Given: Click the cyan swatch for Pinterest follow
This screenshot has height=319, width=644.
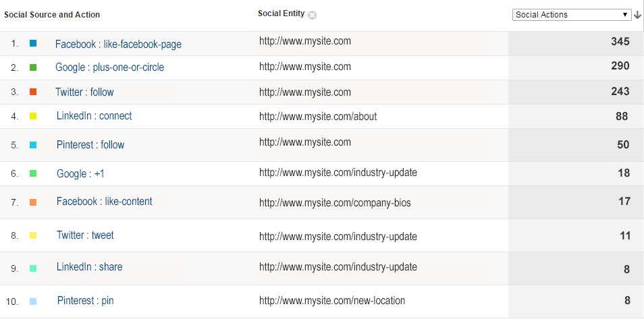Looking at the screenshot, I should click(33, 145).
